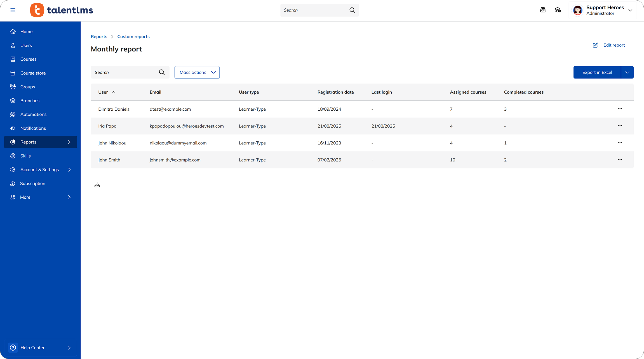Open the Home section in the sidebar

click(x=26, y=31)
